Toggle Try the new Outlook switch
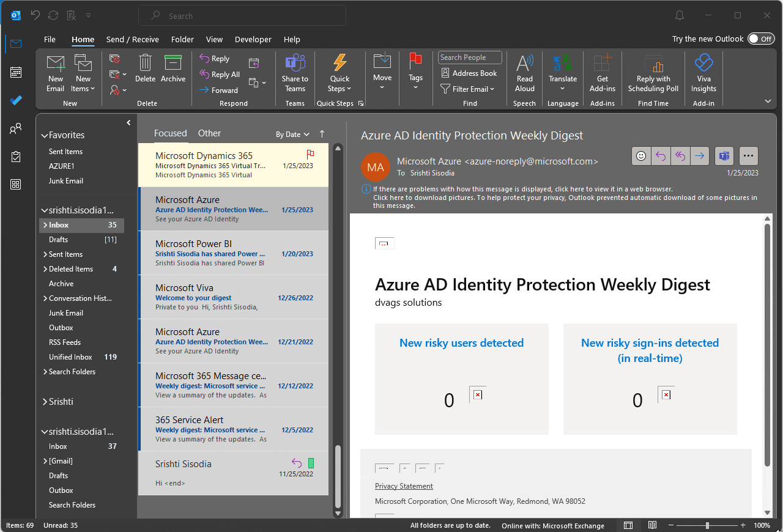Image resolution: width=783 pixels, height=532 pixels. tap(761, 39)
